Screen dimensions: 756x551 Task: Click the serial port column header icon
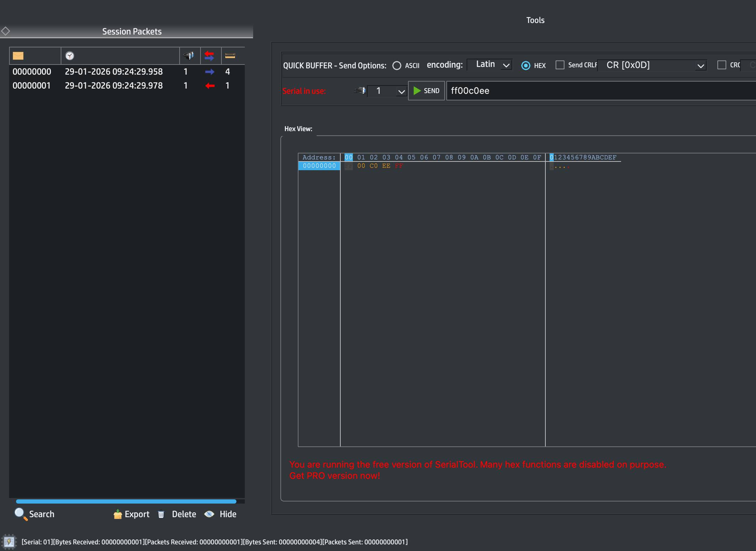pos(189,56)
